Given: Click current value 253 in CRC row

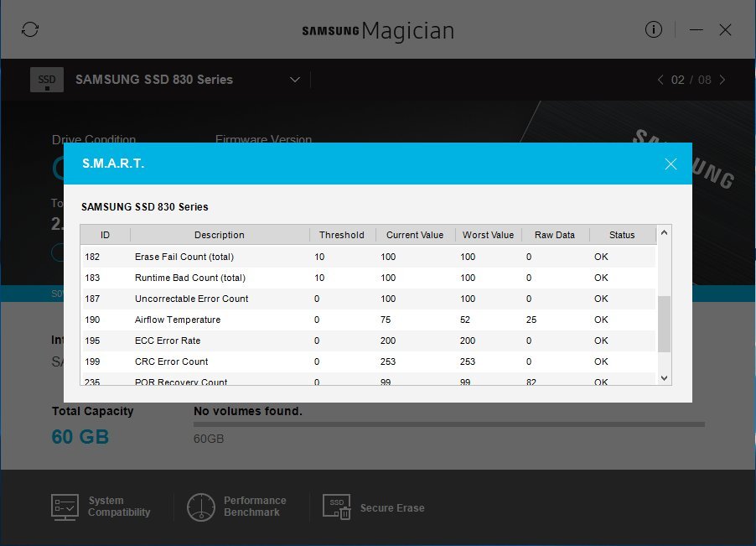Looking at the screenshot, I should coord(388,361).
